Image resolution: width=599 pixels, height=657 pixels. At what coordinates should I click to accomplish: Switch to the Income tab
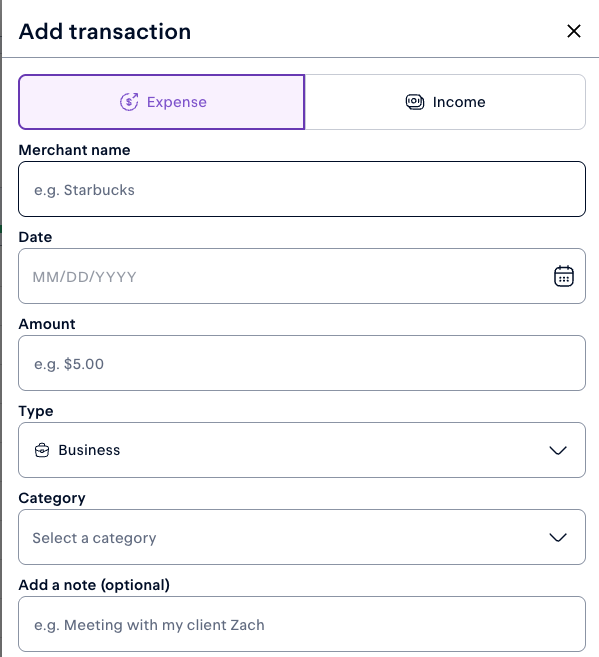click(445, 102)
